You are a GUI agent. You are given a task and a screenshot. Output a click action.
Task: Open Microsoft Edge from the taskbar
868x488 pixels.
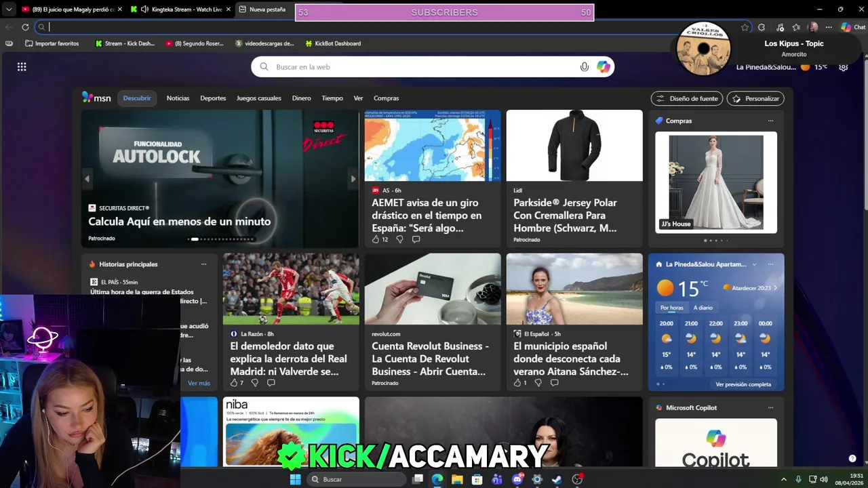click(437, 479)
